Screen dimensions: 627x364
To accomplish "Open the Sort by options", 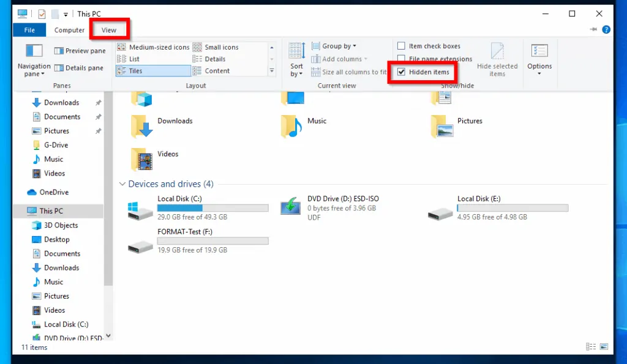I will pos(296,59).
